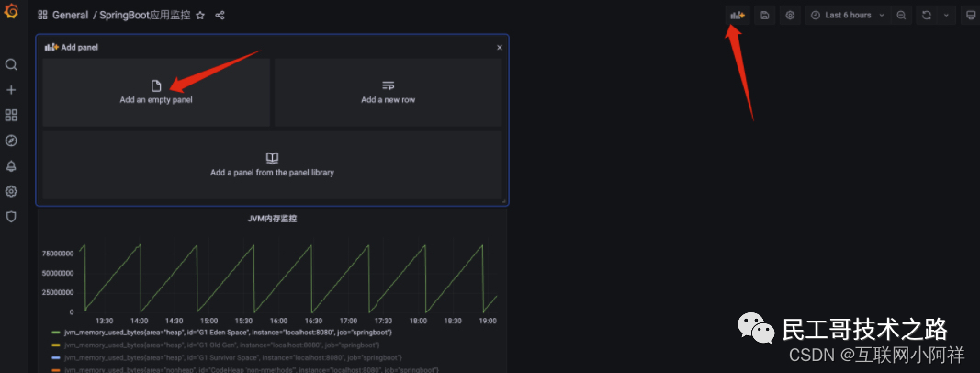Open the JVM内存监控 panel title menu
Screen dimensions: 980x373
tap(272, 220)
